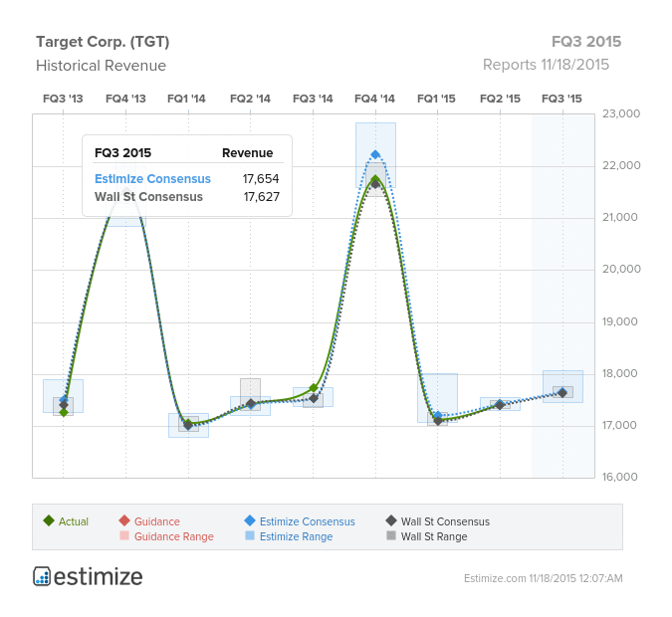The height and width of the screenshot is (617, 672).
Task: Click the gray Wall St point at FQ2 '15
Action: pos(500,404)
